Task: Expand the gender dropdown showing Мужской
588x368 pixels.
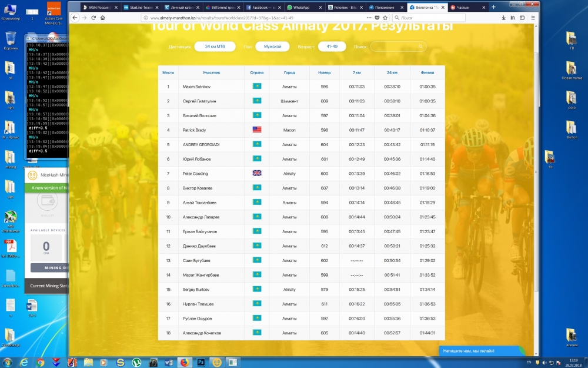Action: pyautogui.click(x=272, y=47)
